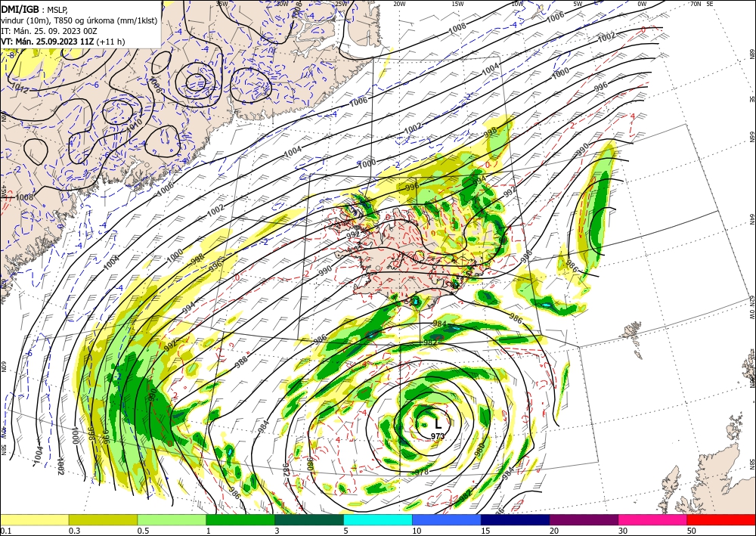Choose the navy 15–20 legend swatch
The image size is (756, 536).
click(x=516, y=519)
